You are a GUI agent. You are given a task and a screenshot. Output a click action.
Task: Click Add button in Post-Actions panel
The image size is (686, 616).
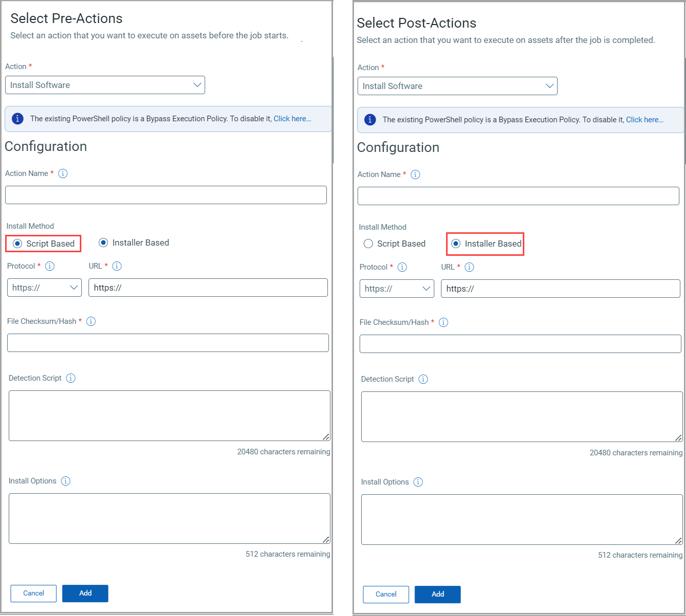pyautogui.click(x=438, y=595)
